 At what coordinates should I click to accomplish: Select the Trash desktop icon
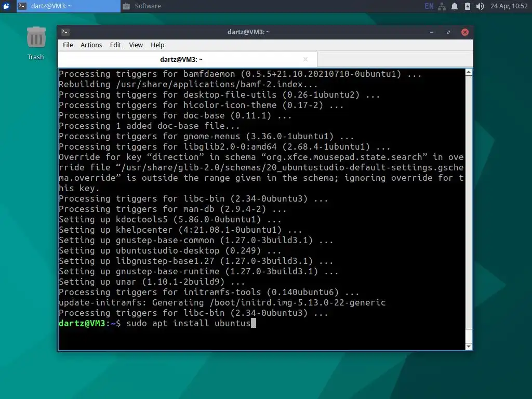pyautogui.click(x=36, y=44)
